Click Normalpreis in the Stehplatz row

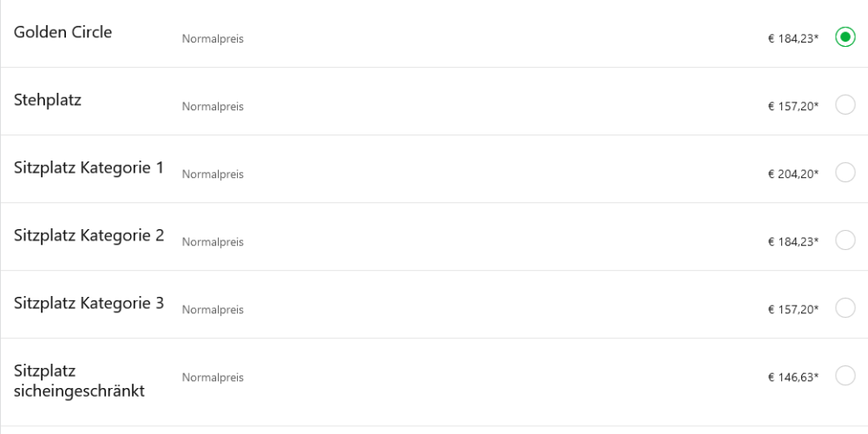(x=213, y=107)
